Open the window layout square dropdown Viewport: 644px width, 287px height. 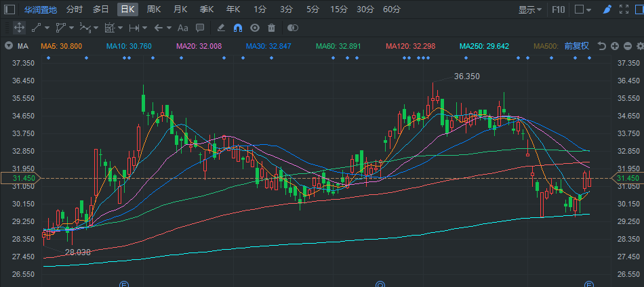pos(583,9)
